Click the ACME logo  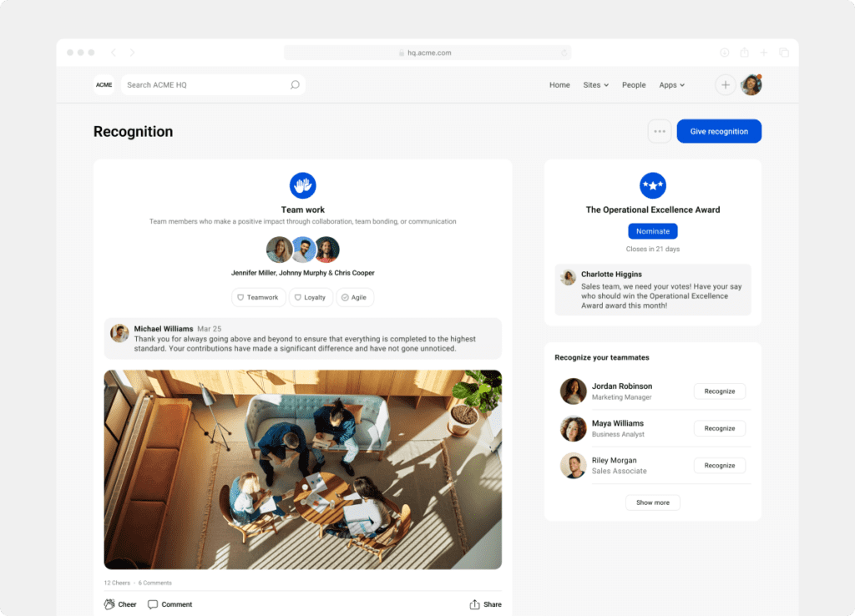click(104, 85)
